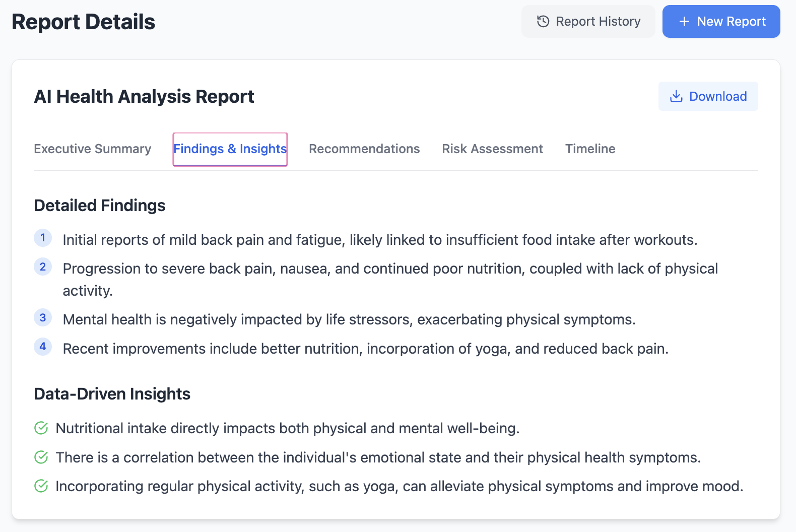This screenshot has height=532, width=796.
Task: Click the plus icon in New Report
Action: click(x=684, y=21)
